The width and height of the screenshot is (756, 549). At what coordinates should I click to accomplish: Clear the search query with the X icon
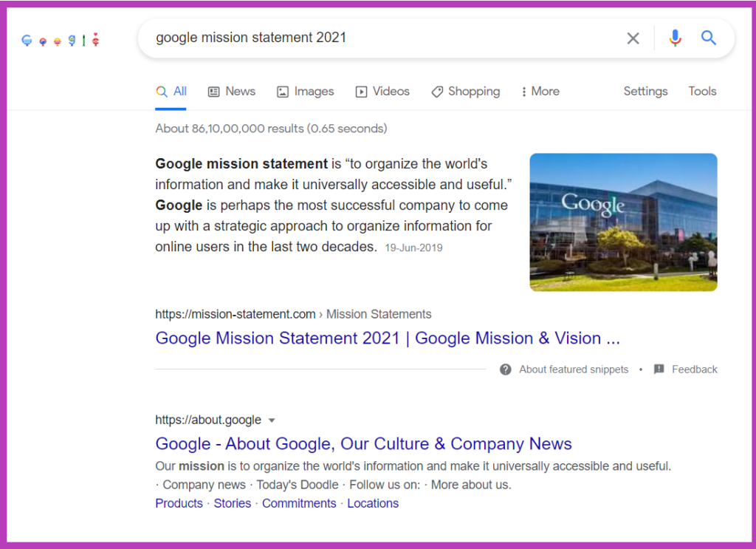(x=633, y=38)
